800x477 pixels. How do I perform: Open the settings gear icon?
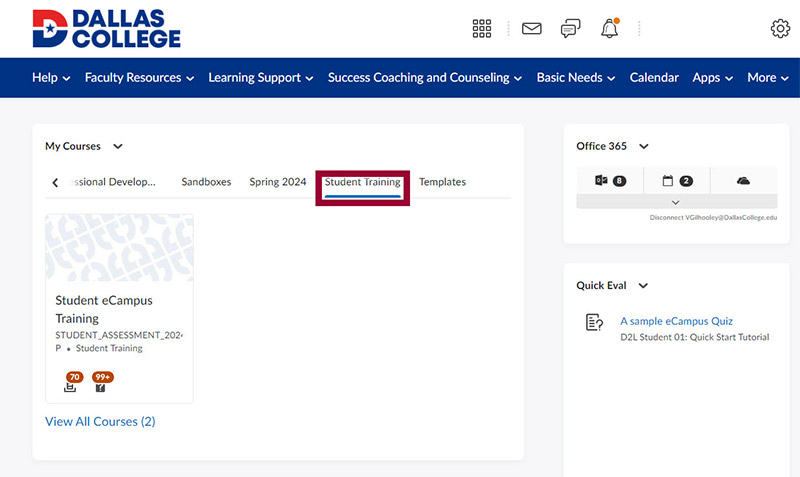pos(780,29)
